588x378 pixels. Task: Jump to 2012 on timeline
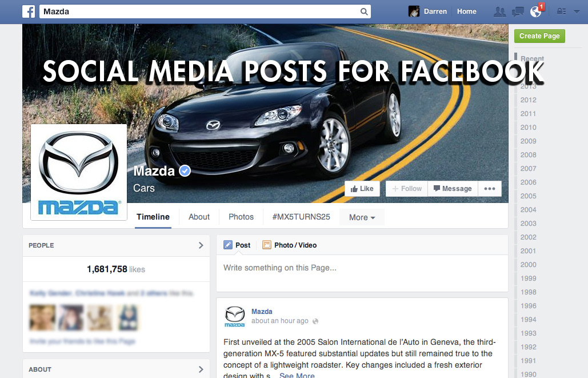tap(529, 100)
